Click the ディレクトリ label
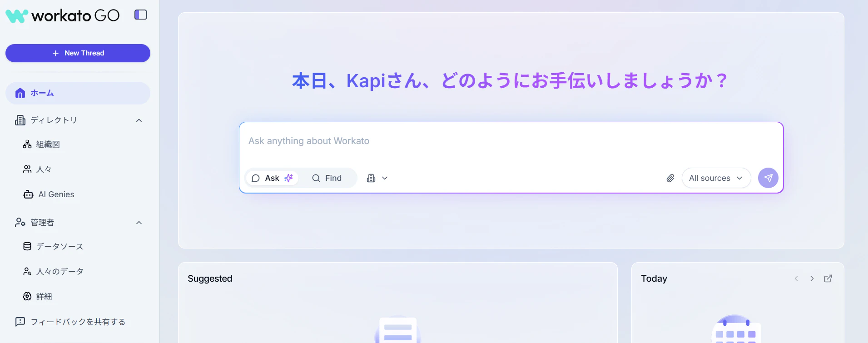 pos(54,120)
